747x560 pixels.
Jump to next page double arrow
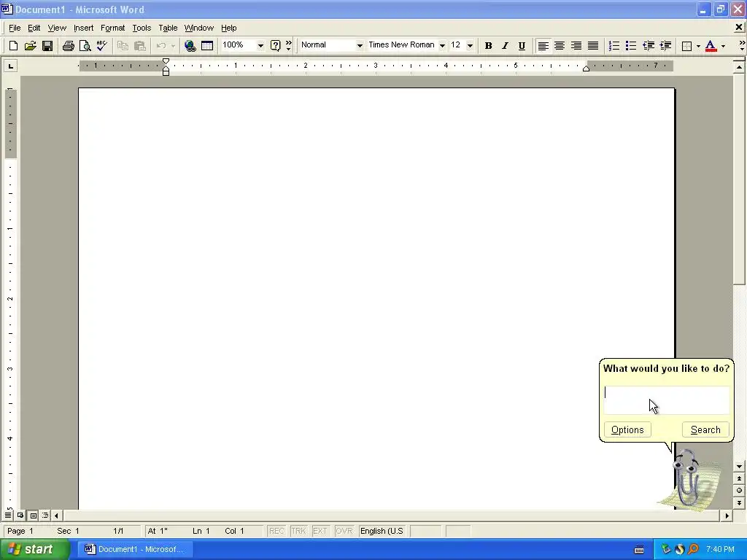[739, 503]
